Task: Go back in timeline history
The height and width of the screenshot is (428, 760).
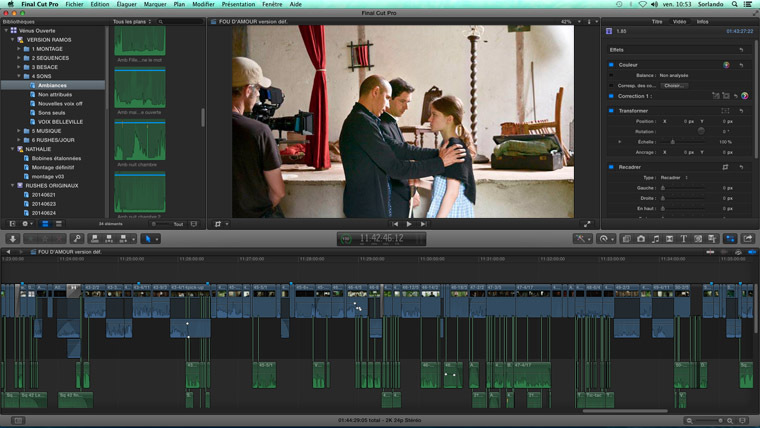Action: (x=8, y=252)
